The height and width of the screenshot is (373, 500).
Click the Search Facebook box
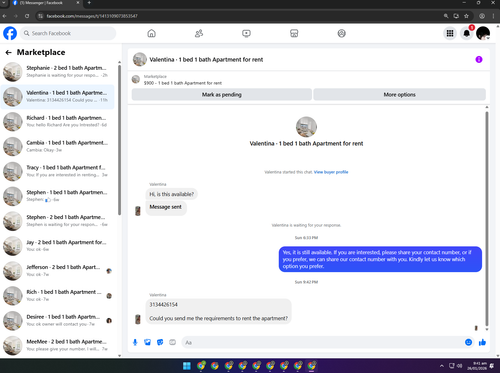click(68, 33)
